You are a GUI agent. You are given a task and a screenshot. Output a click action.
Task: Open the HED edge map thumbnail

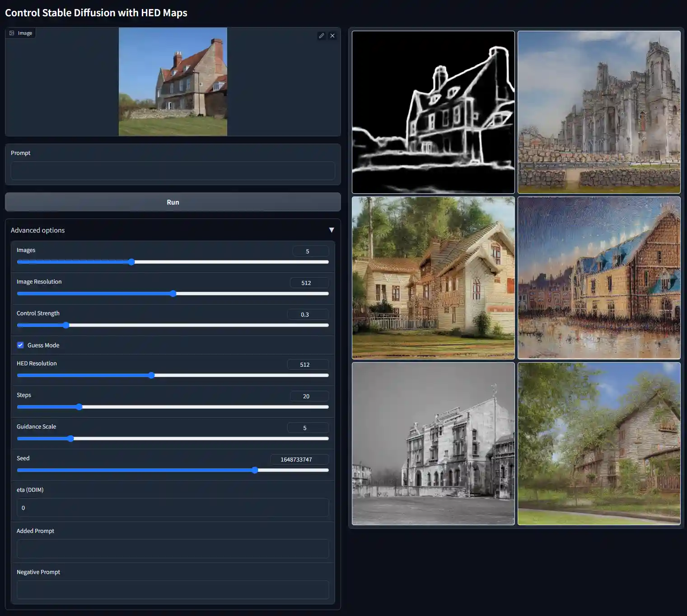433,112
